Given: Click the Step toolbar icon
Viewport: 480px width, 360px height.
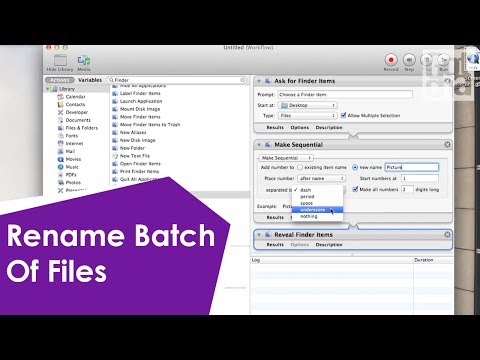Looking at the screenshot, I should (x=409, y=60).
